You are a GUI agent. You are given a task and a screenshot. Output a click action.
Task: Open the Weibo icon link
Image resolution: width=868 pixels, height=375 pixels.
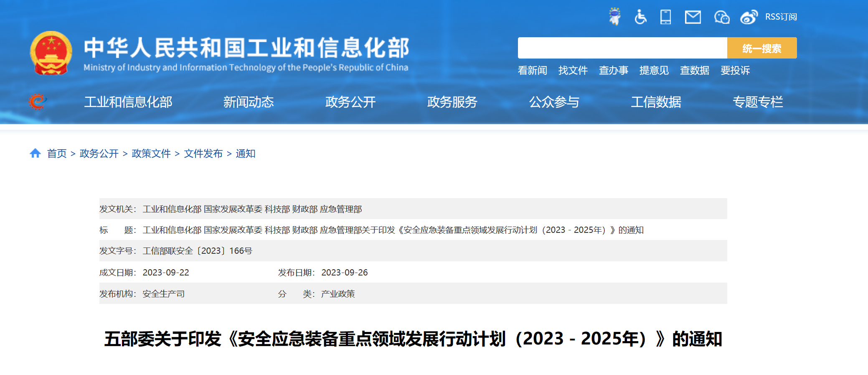click(x=749, y=17)
